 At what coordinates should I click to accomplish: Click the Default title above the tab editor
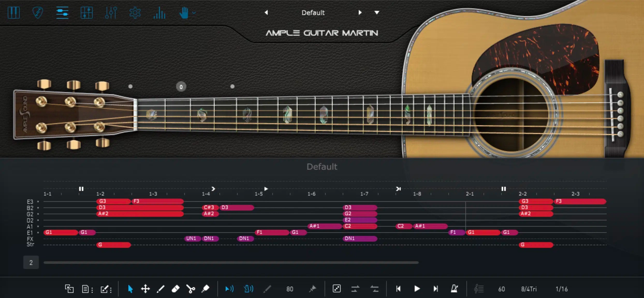(x=322, y=167)
